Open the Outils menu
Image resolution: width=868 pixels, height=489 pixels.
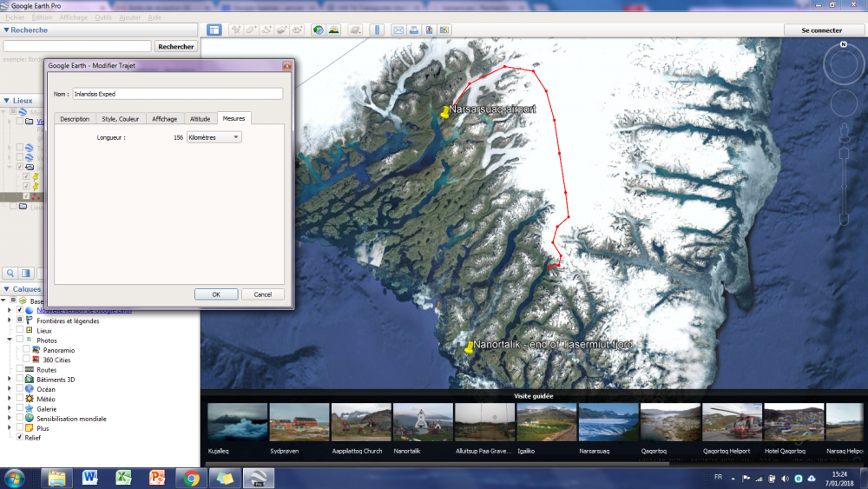[103, 17]
